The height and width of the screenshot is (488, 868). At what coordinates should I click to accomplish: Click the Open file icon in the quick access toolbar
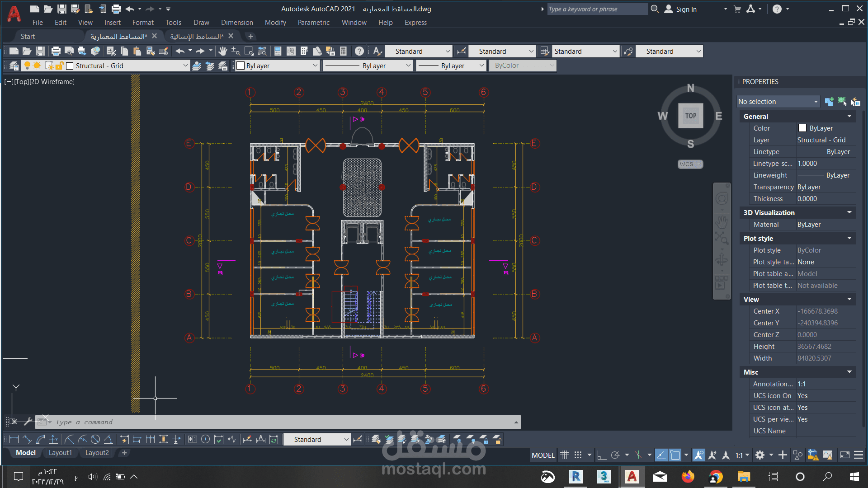pos(48,9)
